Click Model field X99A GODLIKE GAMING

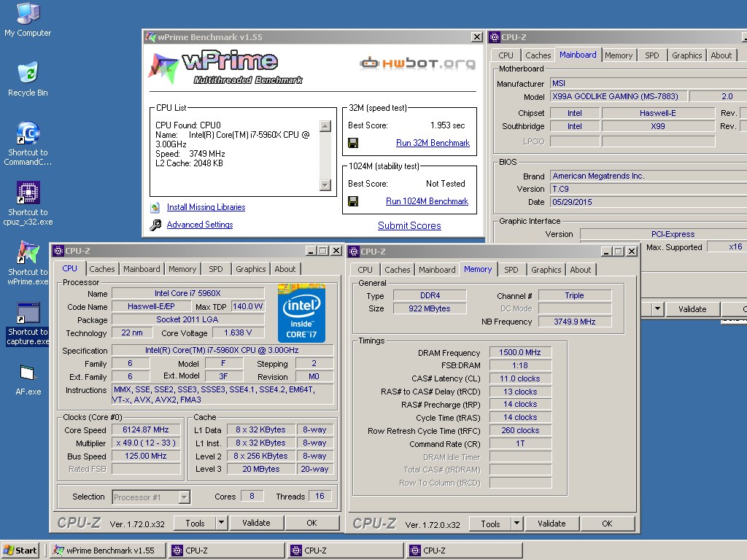pos(619,96)
